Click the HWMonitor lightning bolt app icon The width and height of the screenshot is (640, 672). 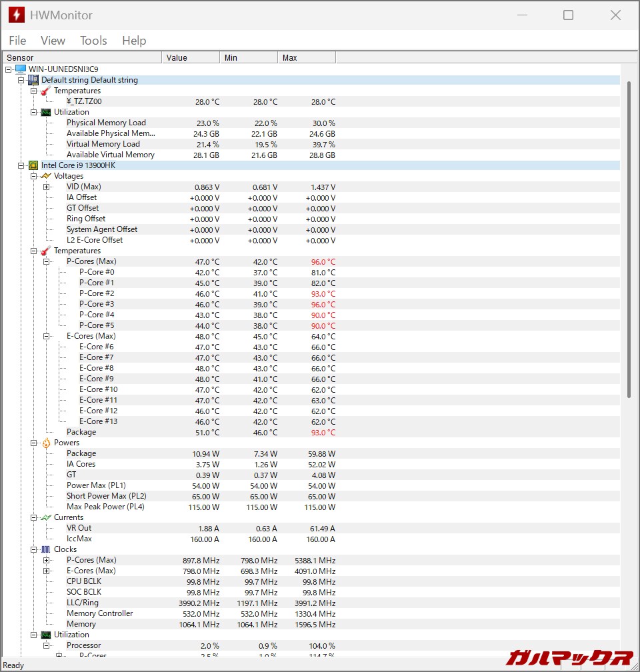tap(16, 15)
